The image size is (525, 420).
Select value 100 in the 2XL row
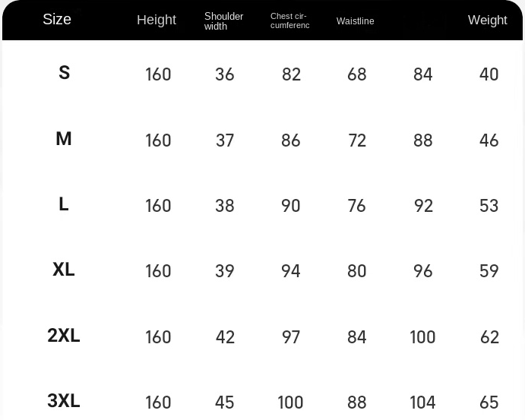tap(422, 337)
